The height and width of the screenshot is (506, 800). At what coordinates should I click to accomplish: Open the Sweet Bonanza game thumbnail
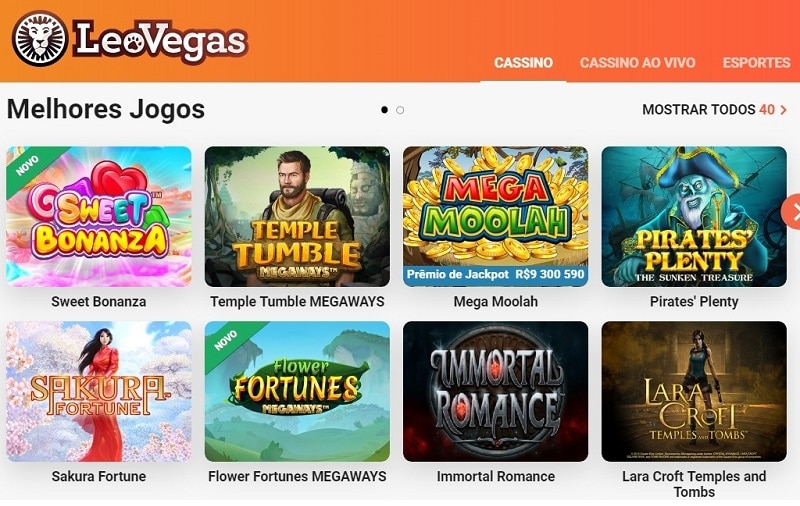click(98, 216)
